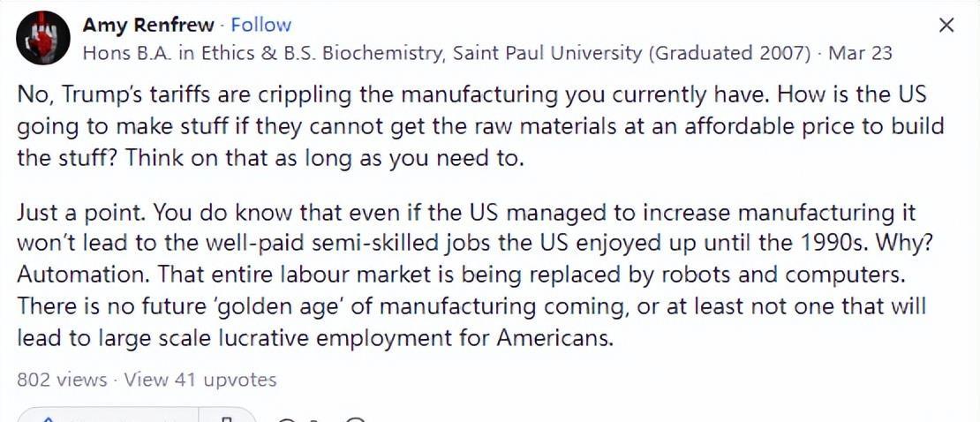
Task: Share the answer using the share icon
Action: coord(355,418)
